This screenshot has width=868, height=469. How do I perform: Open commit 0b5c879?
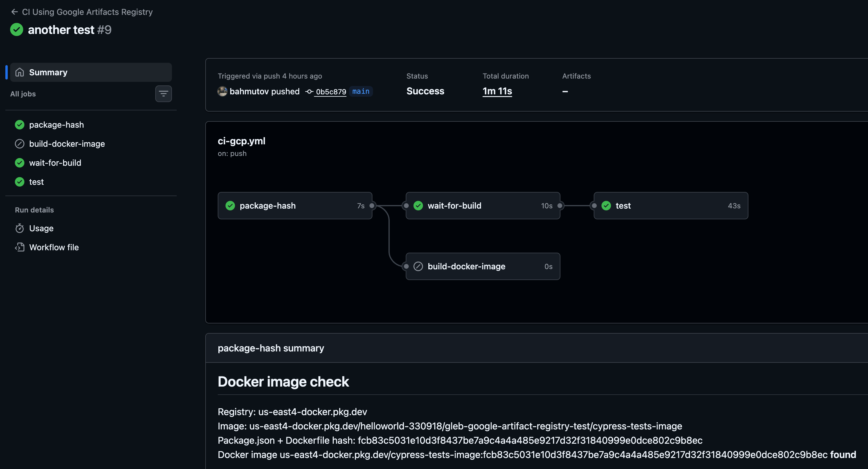pyautogui.click(x=330, y=91)
